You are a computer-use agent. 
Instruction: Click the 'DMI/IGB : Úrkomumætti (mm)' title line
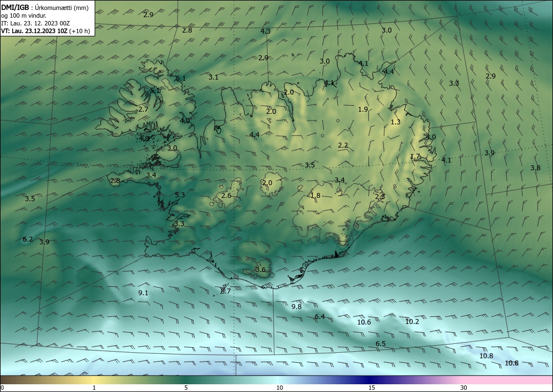point(45,8)
